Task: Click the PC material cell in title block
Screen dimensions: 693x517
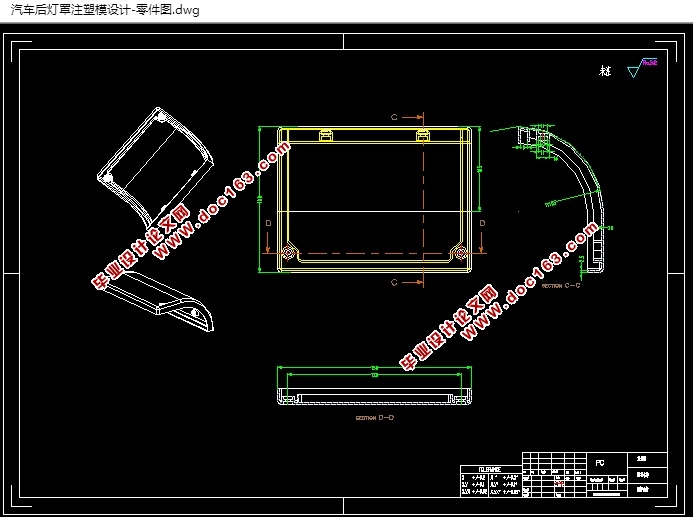Action: click(x=600, y=463)
